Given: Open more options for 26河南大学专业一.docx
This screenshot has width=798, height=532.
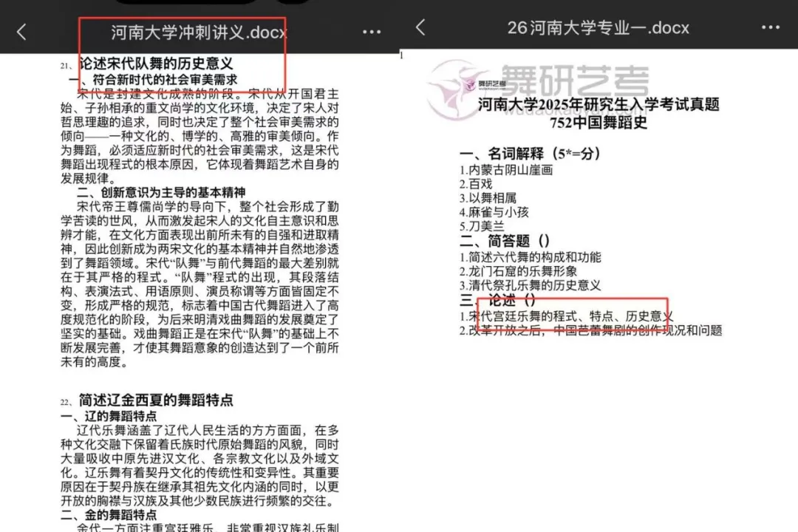Looking at the screenshot, I should (x=771, y=27).
